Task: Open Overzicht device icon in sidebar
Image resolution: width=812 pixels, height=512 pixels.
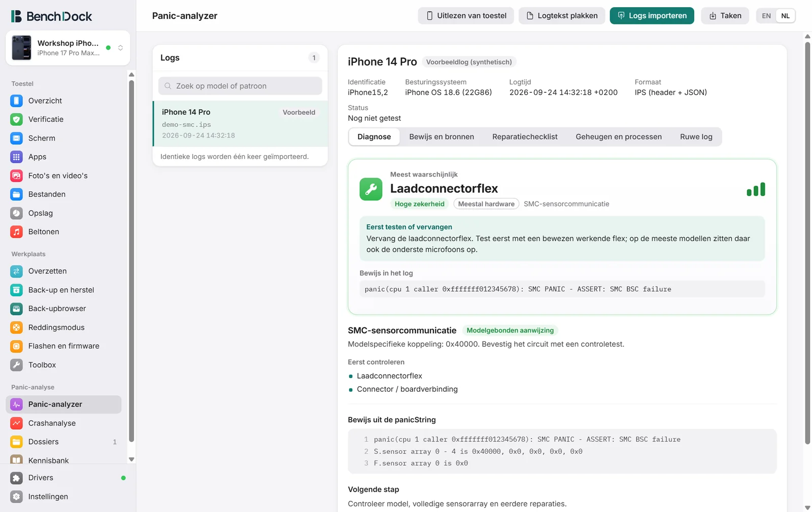Action: click(16, 100)
